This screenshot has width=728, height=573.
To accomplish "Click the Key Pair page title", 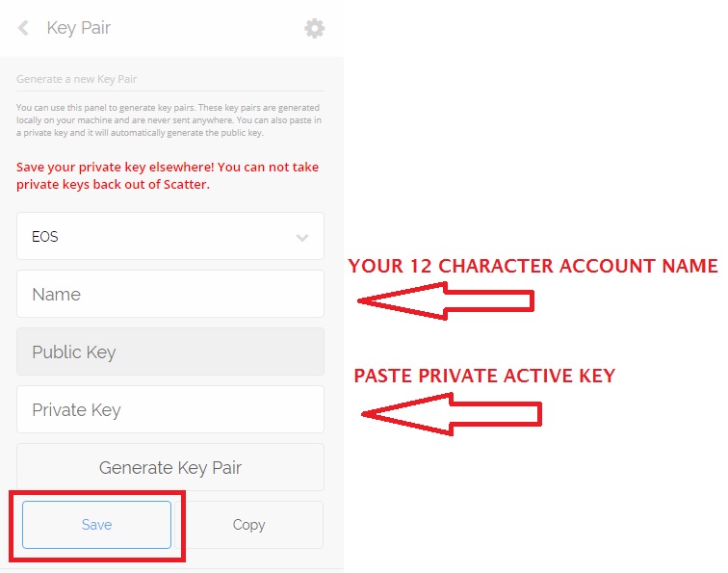I will coord(78,28).
